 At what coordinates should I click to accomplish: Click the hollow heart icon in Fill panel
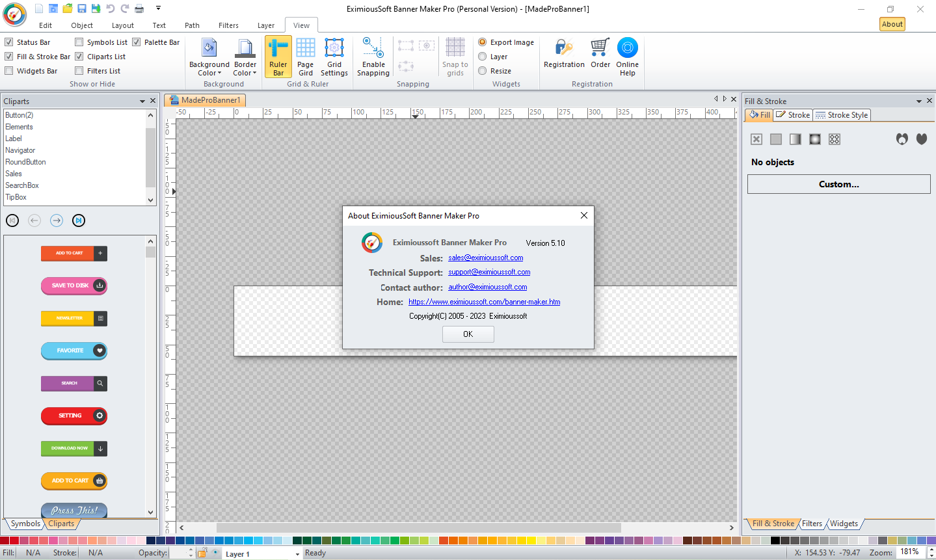click(902, 139)
